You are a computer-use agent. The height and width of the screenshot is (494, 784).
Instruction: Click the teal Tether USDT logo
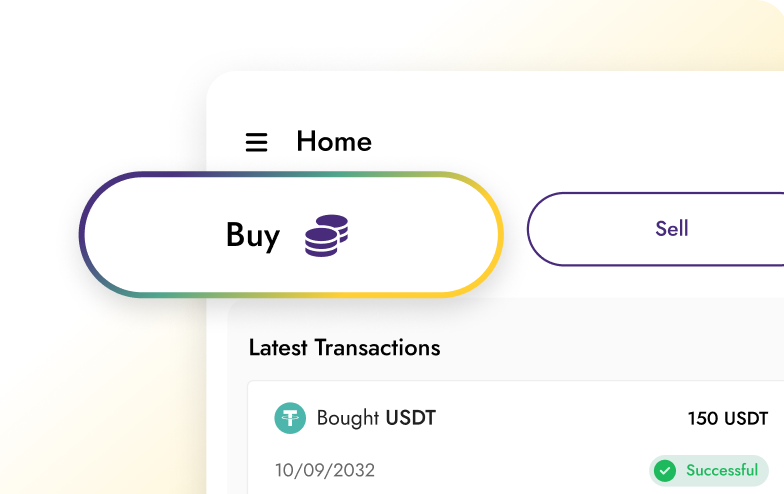[290, 418]
